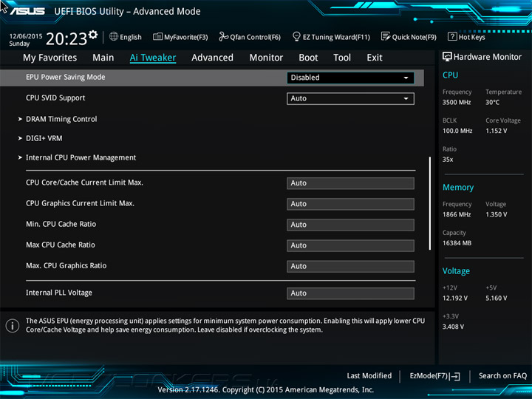Switch to the Main tab
The width and height of the screenshot is (532, 399).
click(x=103, y=58)
